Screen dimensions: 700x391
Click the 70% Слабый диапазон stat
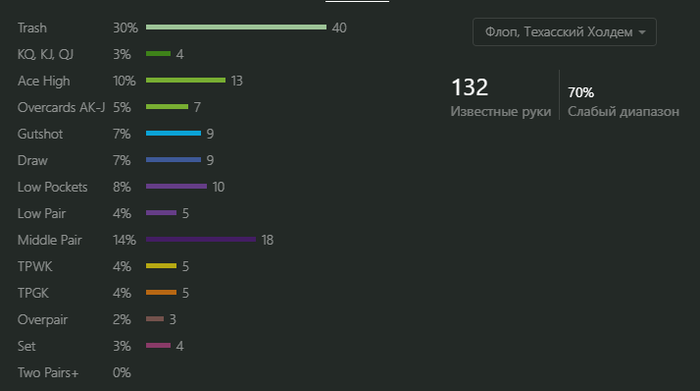click(x=623, y=102)
